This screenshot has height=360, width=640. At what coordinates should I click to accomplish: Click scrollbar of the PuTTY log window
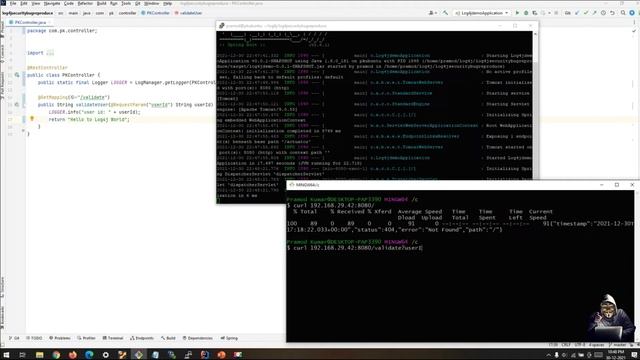tap(535, 106)
